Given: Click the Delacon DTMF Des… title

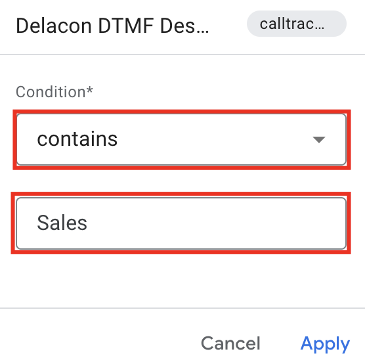Looking at the screenshot, I should [x=112, y=26].
